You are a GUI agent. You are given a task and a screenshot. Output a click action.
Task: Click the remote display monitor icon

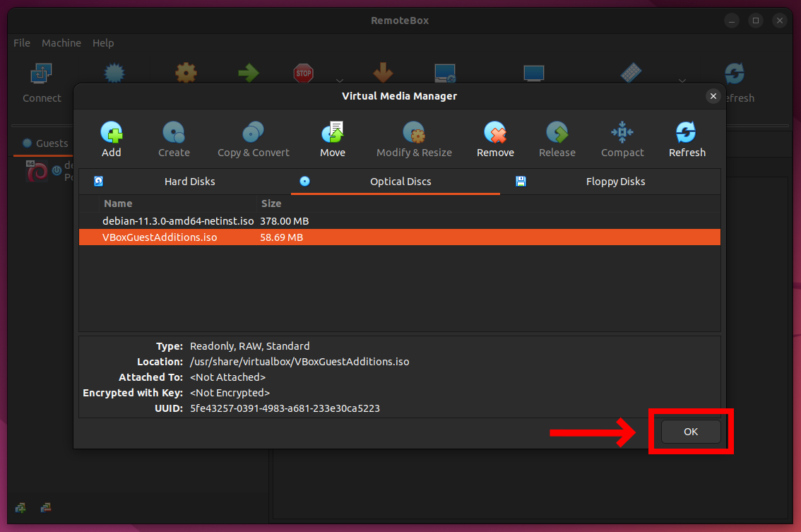[445, 73]
